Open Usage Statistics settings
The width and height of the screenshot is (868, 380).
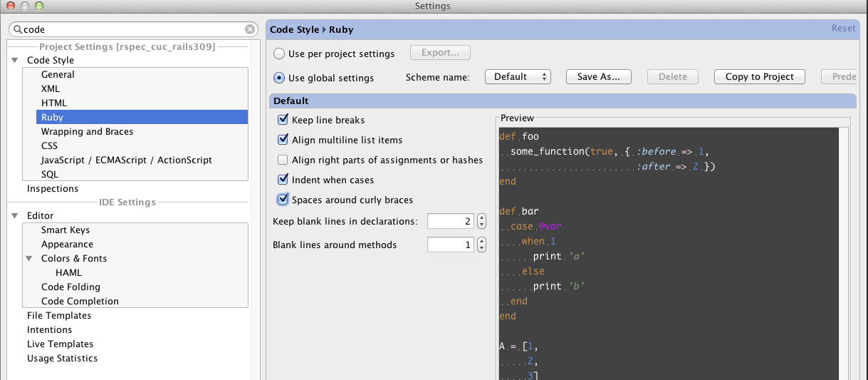[63, 358]
